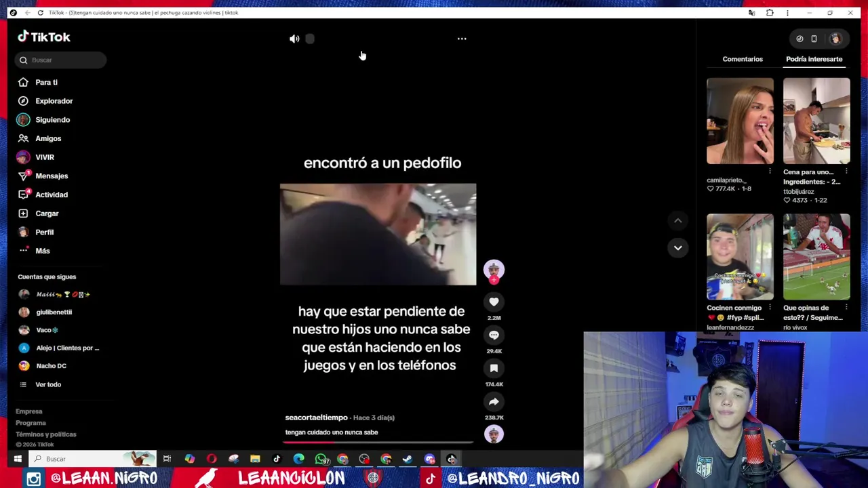The height and width of the screenshot is (488, 868).
Task: Open Cargar upload page in sidebar
Action: (x=47, y=213)
